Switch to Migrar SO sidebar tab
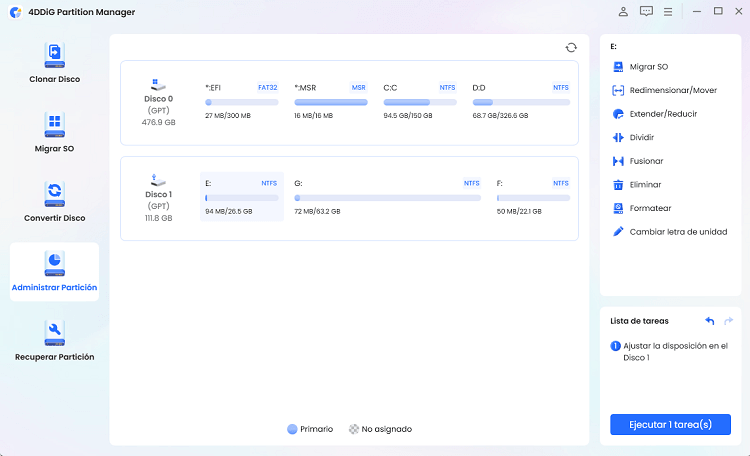Viewport: 750px width, 456px height. click(55, 132)
